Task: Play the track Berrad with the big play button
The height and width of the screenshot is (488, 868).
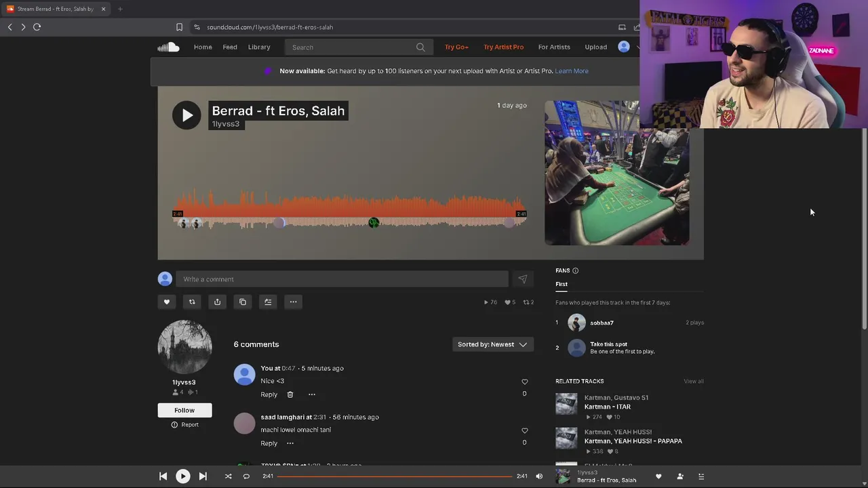Action: [x=186, y=115]
